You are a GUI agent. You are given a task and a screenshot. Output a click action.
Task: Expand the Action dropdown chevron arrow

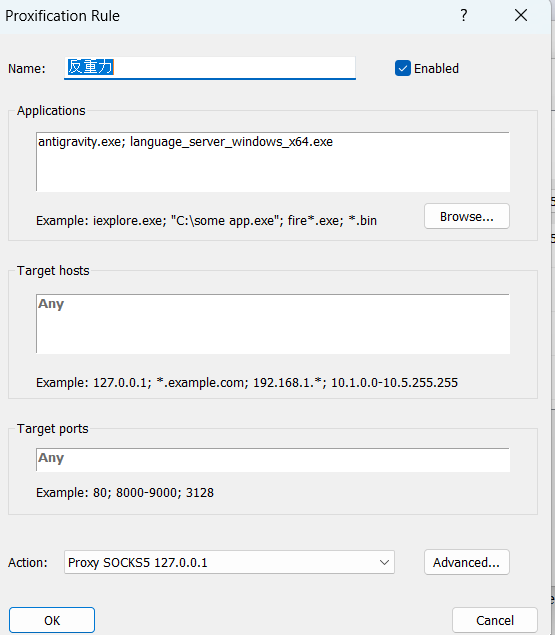[x=384, y=563]
